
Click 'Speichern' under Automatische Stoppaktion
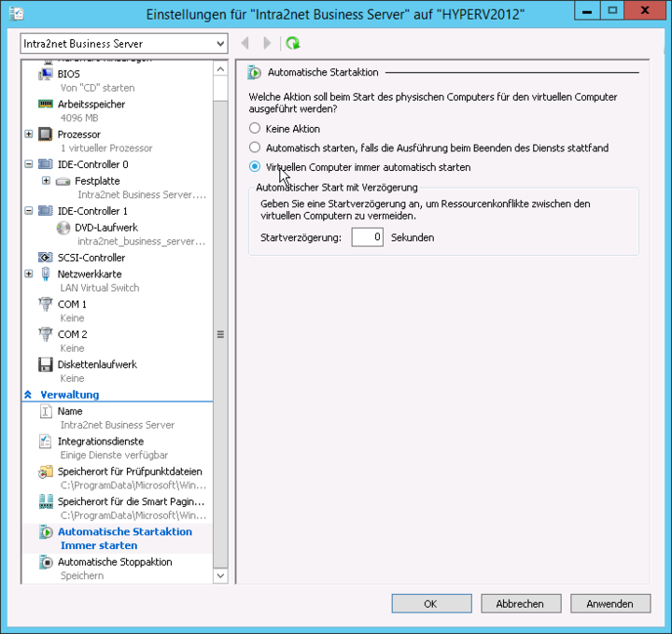[82, 576]
